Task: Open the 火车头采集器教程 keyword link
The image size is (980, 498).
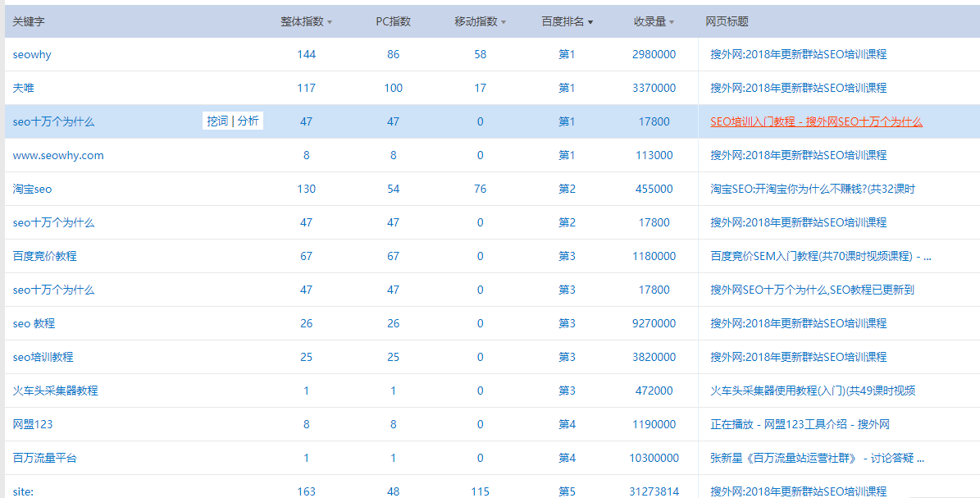Action: [x=56, y=391]
